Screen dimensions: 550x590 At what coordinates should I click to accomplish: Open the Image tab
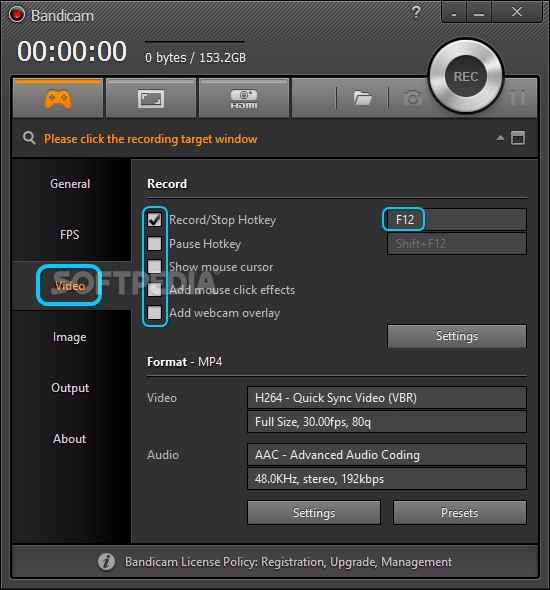[70, 337]
